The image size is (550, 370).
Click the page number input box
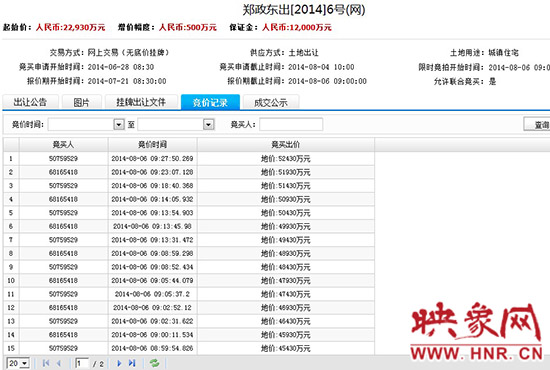click(x=82, y=363)
